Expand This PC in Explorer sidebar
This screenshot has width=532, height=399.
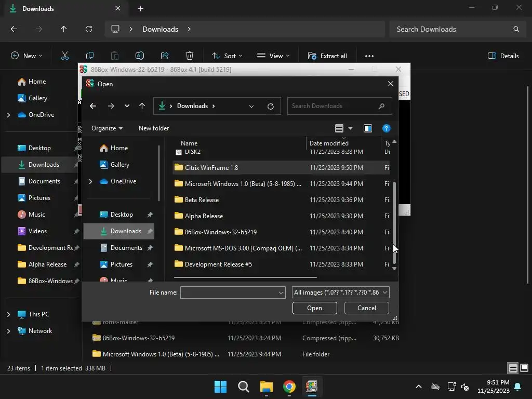(8, 314)
